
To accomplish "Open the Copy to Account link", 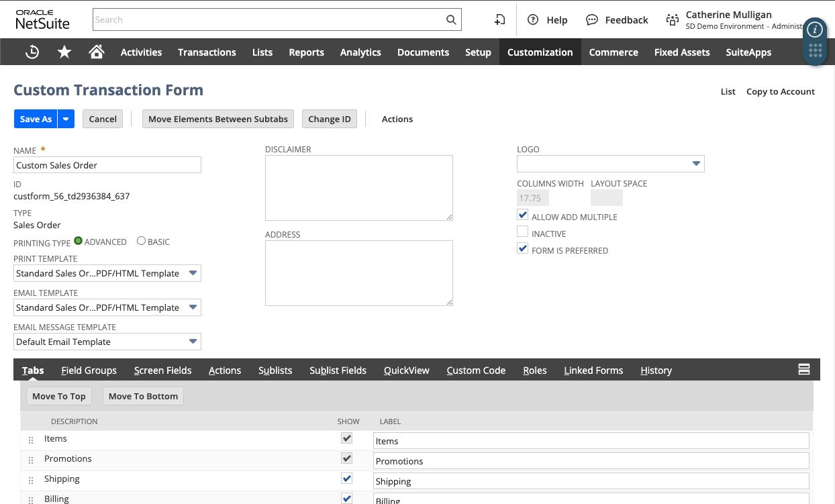I will tap(781, 91).
